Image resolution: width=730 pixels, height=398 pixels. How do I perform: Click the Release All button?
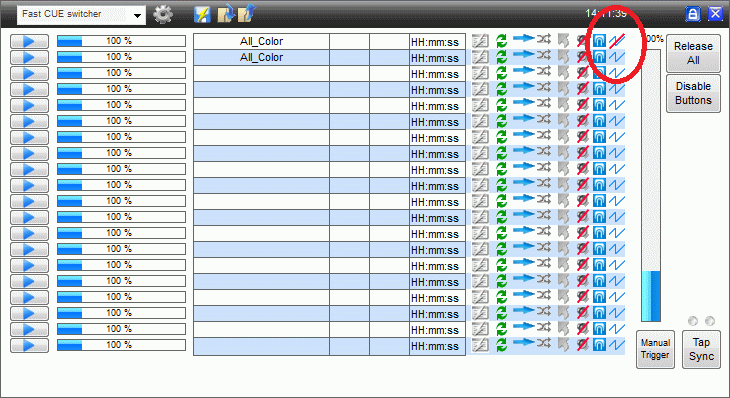click(x=693, y=53)
